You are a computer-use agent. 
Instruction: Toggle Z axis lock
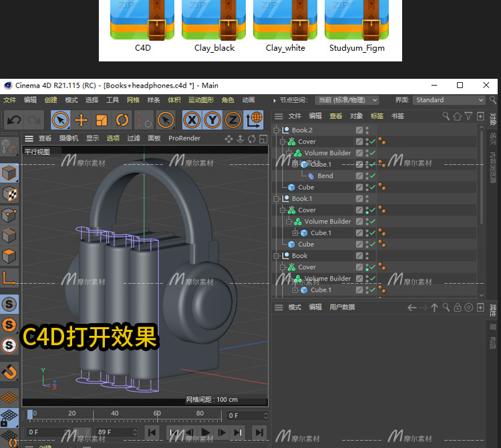point(233,120)
